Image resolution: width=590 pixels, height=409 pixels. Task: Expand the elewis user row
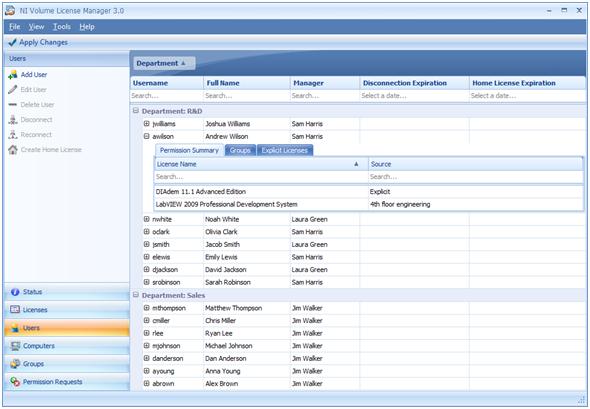147,257
